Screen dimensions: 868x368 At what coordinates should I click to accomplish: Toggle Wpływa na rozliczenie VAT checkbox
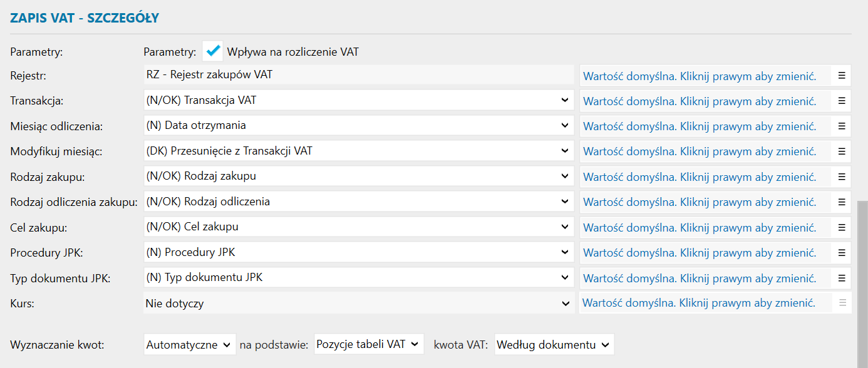213,51
